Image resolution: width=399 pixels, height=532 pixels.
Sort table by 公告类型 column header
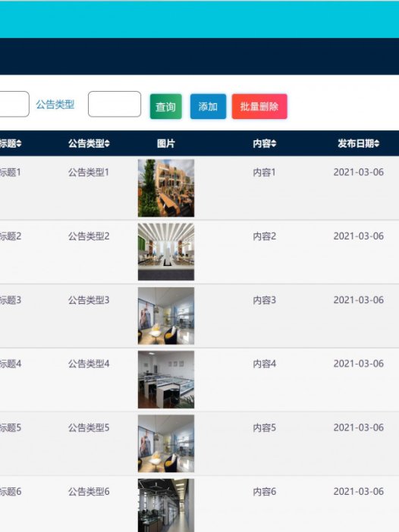pos(89,143)
